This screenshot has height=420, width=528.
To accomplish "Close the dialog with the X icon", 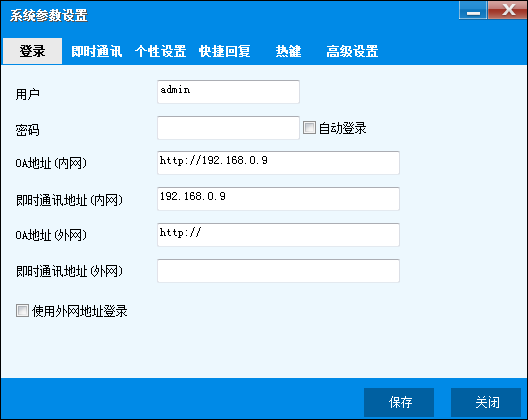I will [x=507, y=10].
